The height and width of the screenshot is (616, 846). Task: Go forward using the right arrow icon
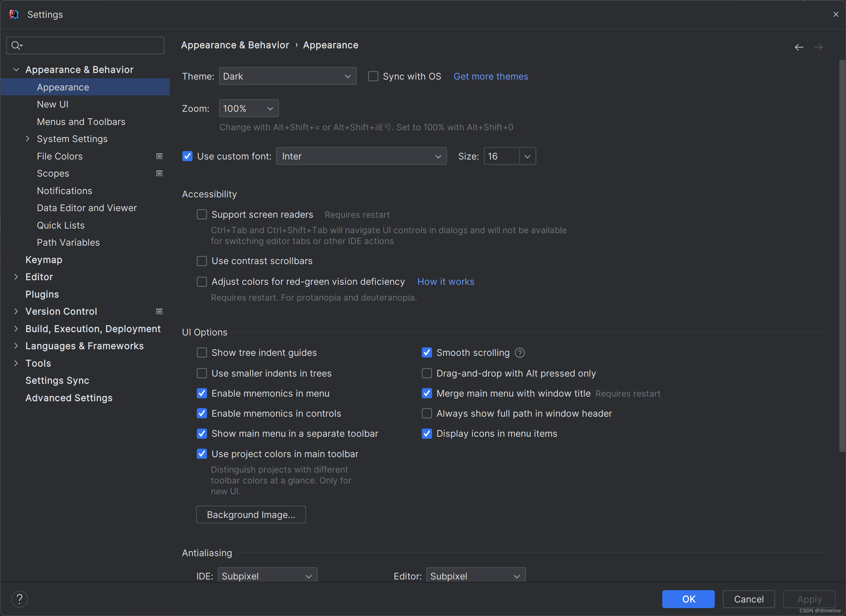pyautogui.click(x=818, y=47)
